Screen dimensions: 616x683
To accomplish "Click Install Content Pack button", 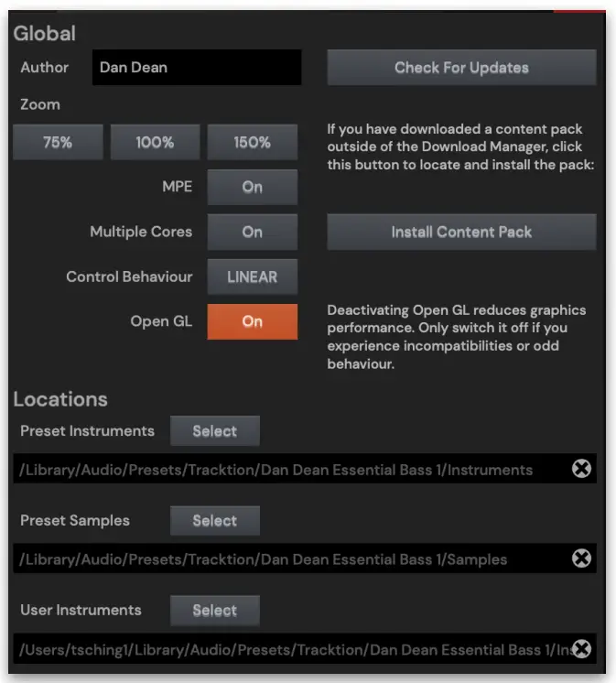I will tap(461, 232).
